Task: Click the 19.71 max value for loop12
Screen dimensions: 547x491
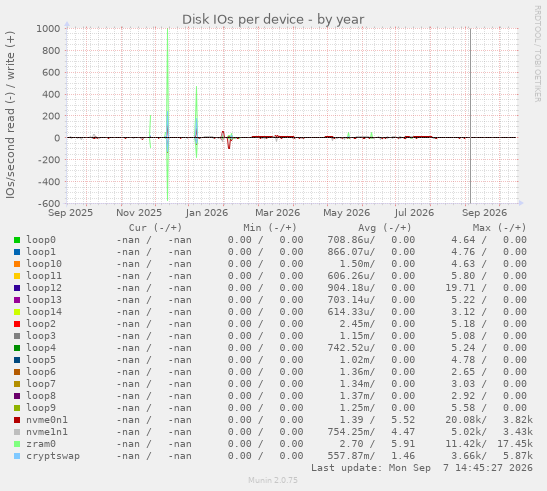Action: coord(460,288)
